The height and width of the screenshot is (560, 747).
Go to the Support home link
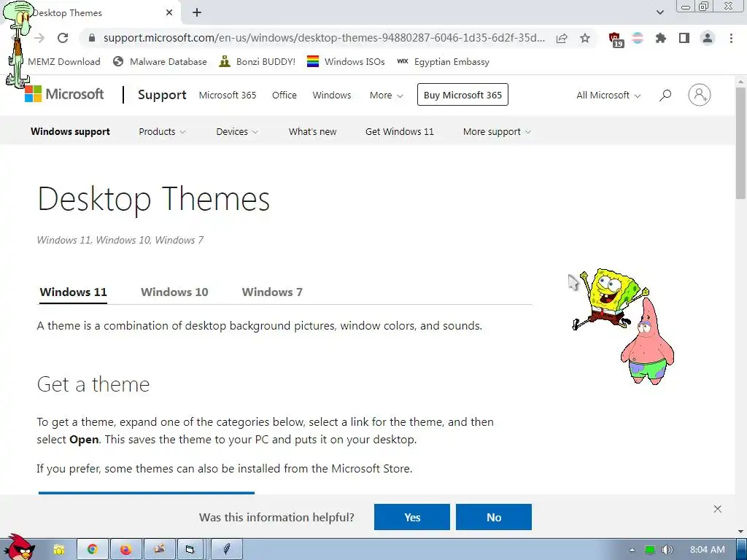pyautogui.click(x=162, y=95)
